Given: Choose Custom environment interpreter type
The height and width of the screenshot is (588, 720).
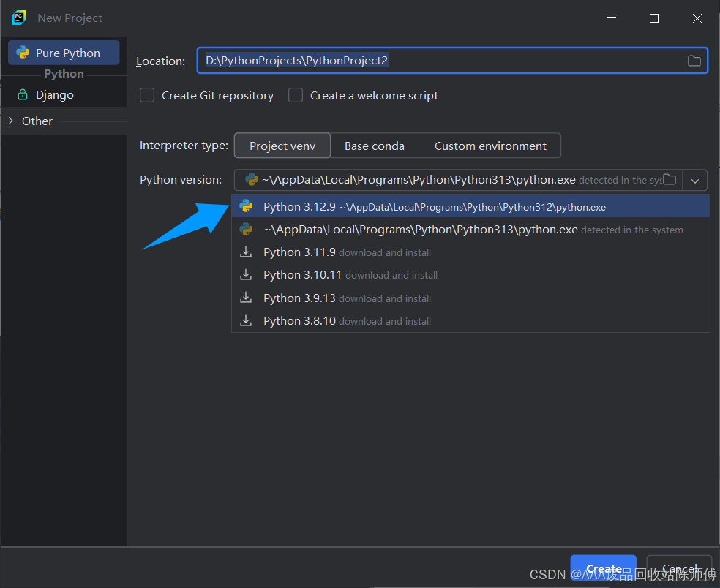Looking at the screenshot, I should [490, 146].
